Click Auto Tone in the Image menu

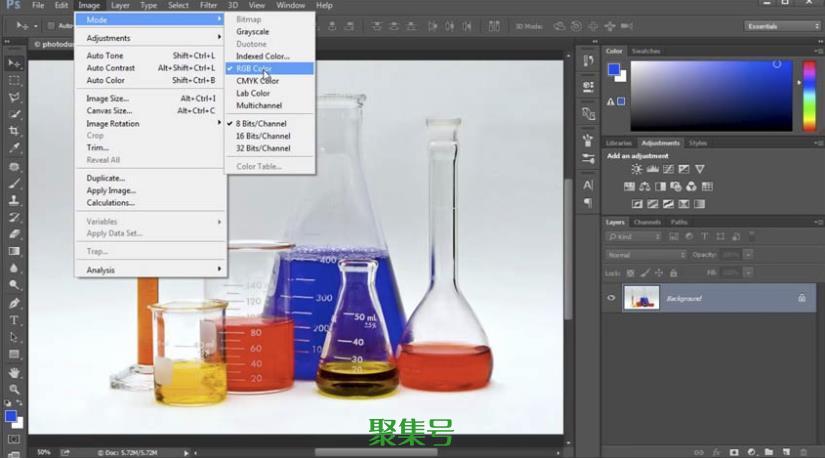[105, 56]
